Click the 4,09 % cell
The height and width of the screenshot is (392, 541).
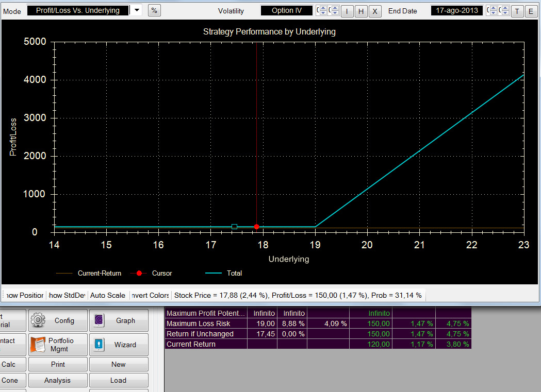[x=328, y=323]
